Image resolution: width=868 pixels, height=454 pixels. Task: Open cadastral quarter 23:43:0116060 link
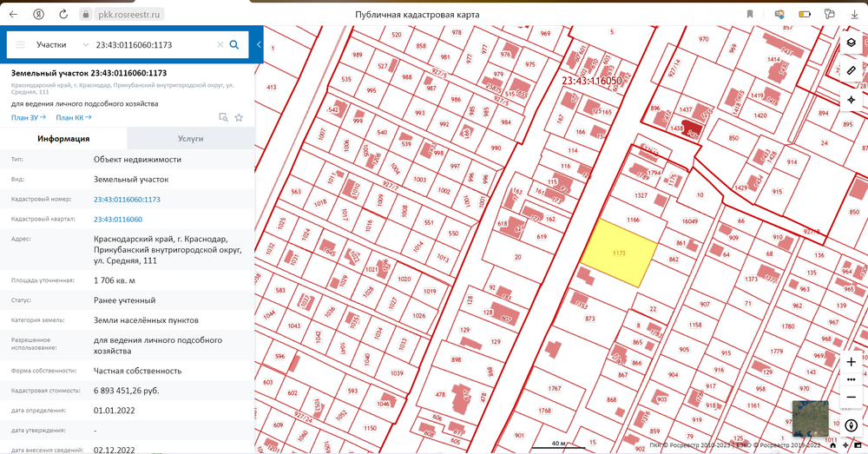[x=117, y=220]
